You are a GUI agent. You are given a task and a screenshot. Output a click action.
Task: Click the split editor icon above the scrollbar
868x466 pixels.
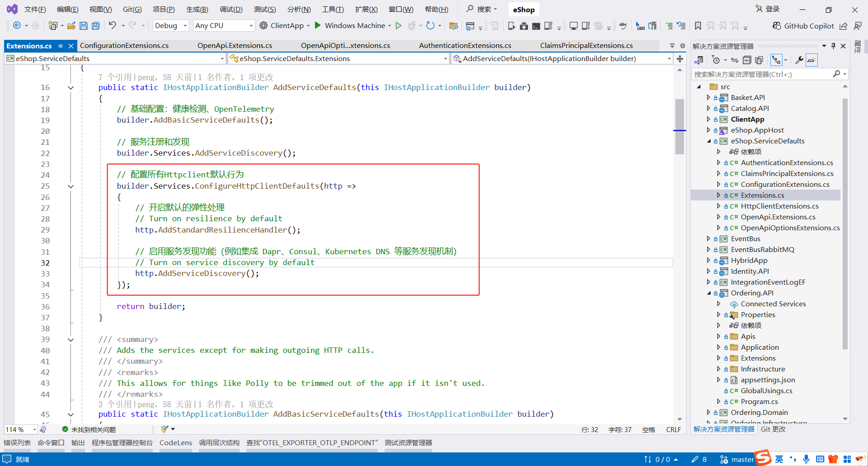pyautogui.click(x=680, y=58)
